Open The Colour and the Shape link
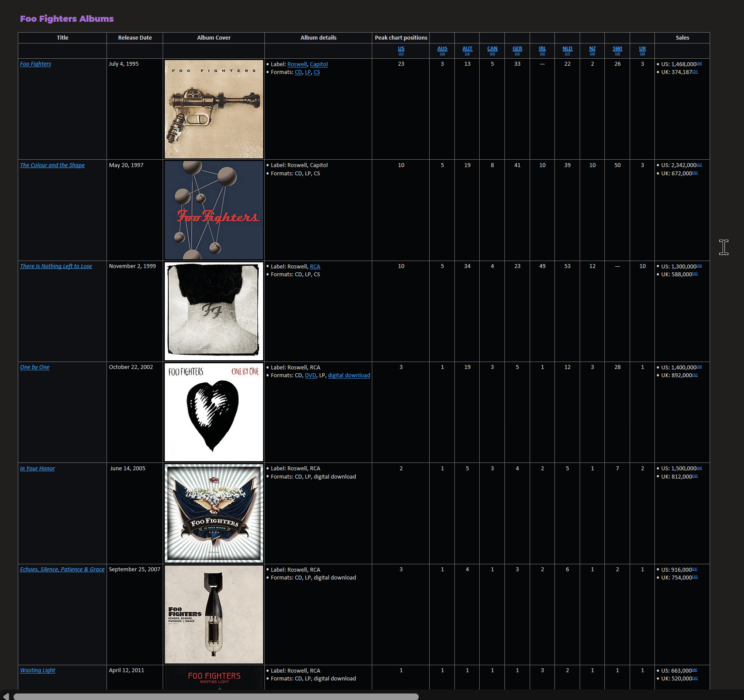The width and height of the screenshot is (744, 700). [x=52, y=165]
